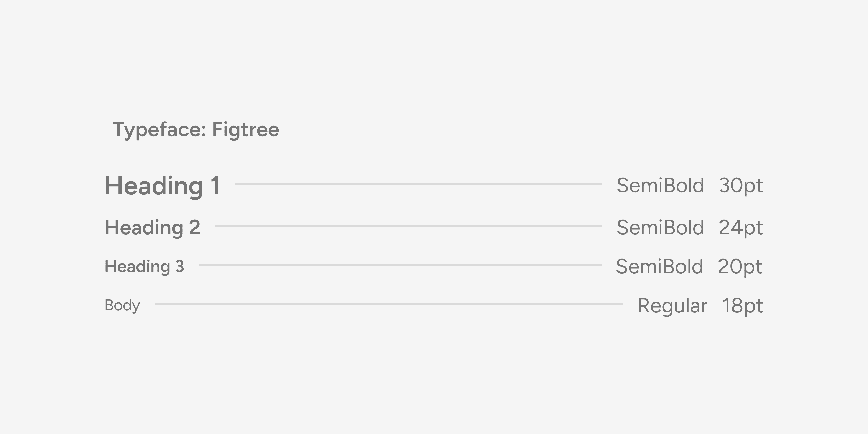Click divider line beside Heading 3
Viewport: 868px width, 434px height.
click(400, 265)
